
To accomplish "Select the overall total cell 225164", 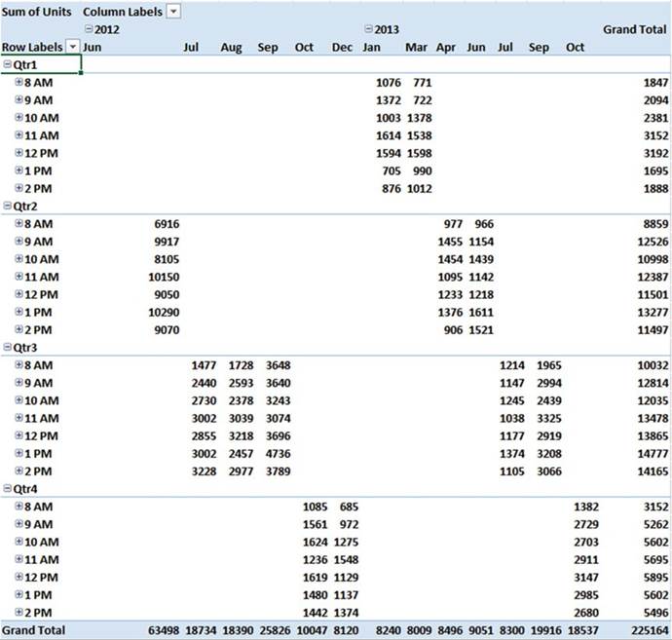I will coord(648,630).
